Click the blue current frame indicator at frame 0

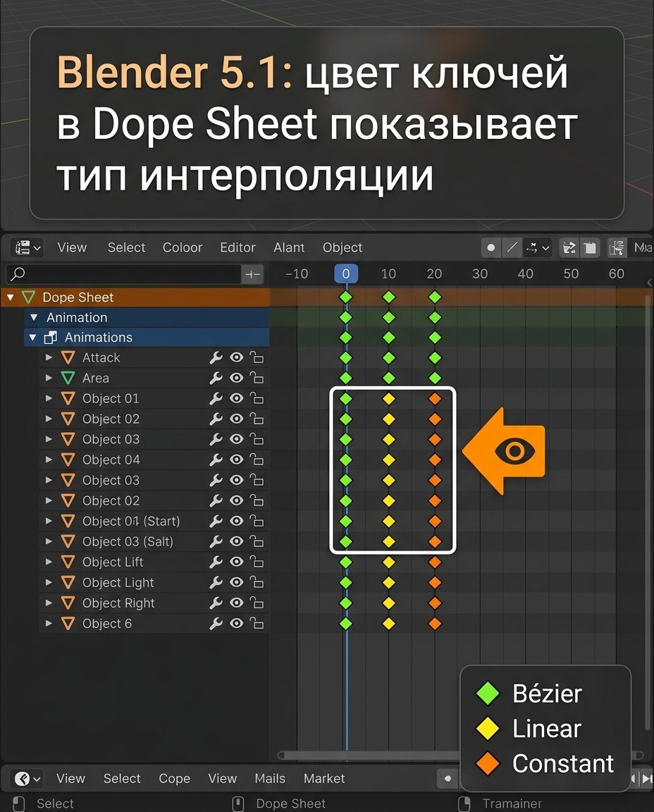[x=346, y=273]
